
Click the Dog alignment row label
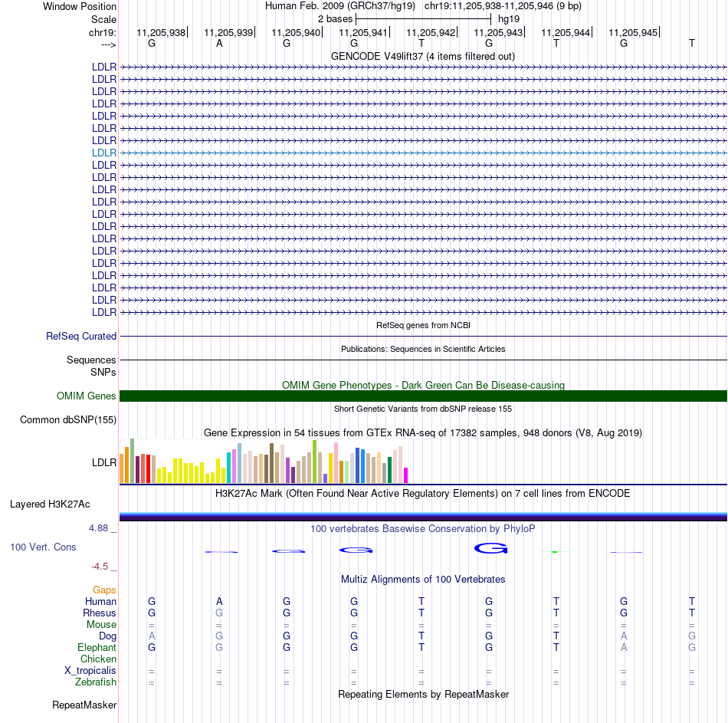(107, 636)
